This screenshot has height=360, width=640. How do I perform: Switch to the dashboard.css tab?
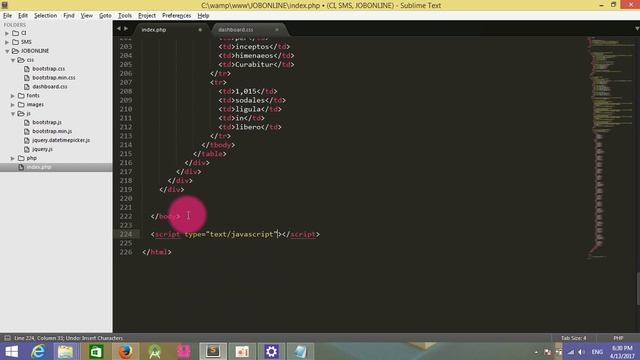[x=236, y=30]
